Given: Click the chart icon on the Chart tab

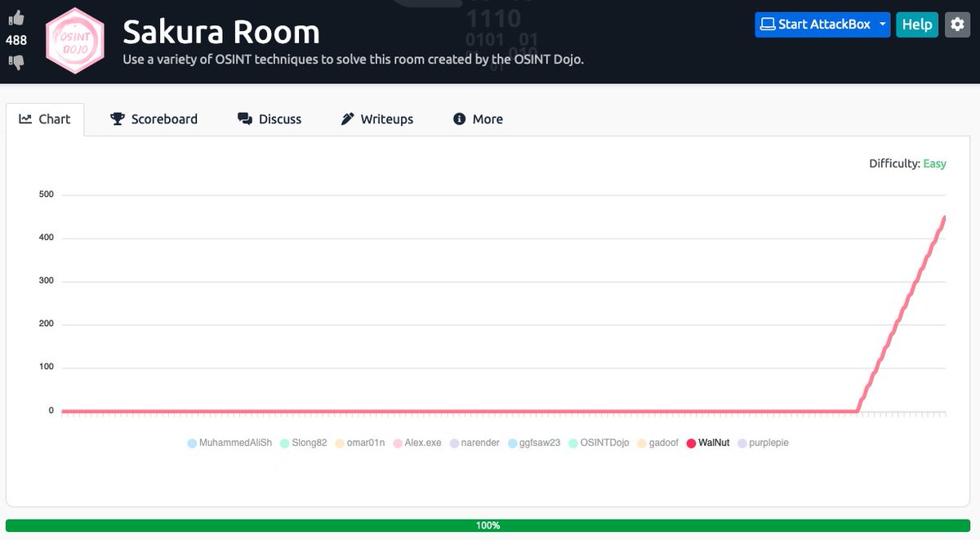Looking at the screenshot, I should pos(24,118).
